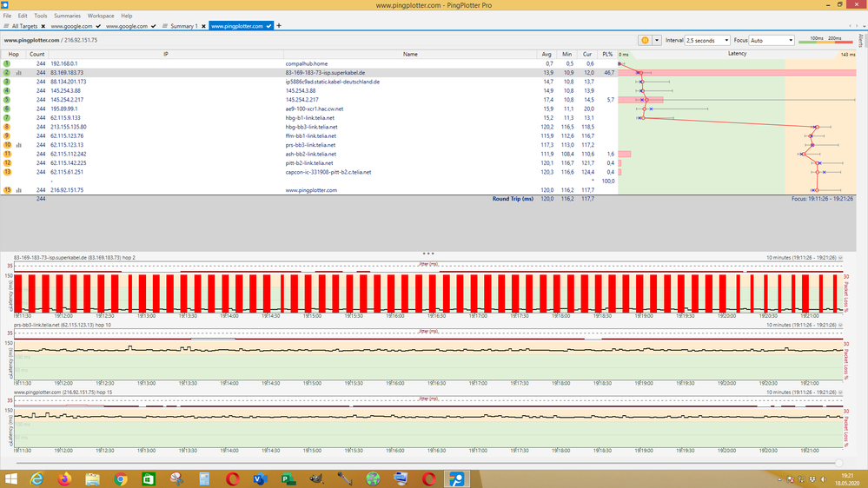Switch to the Summary 1 tab
The width and height of the screenshot is (868, 488).
click(x=182, y=26)
